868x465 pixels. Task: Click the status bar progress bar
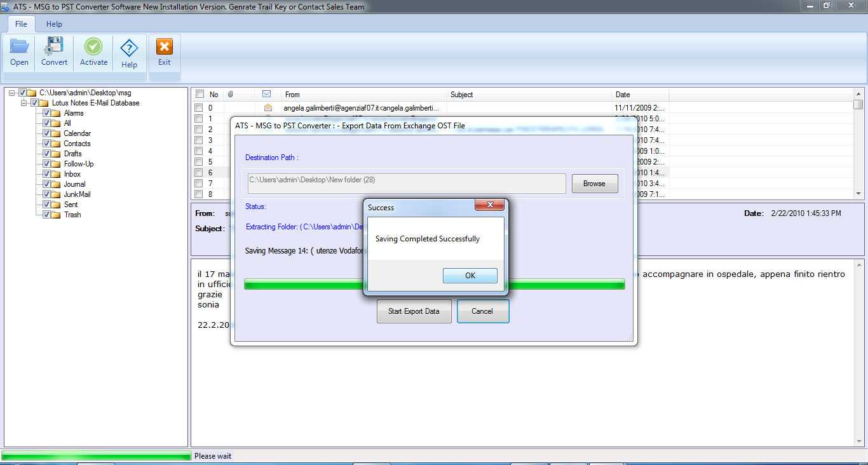coord(96,456)
